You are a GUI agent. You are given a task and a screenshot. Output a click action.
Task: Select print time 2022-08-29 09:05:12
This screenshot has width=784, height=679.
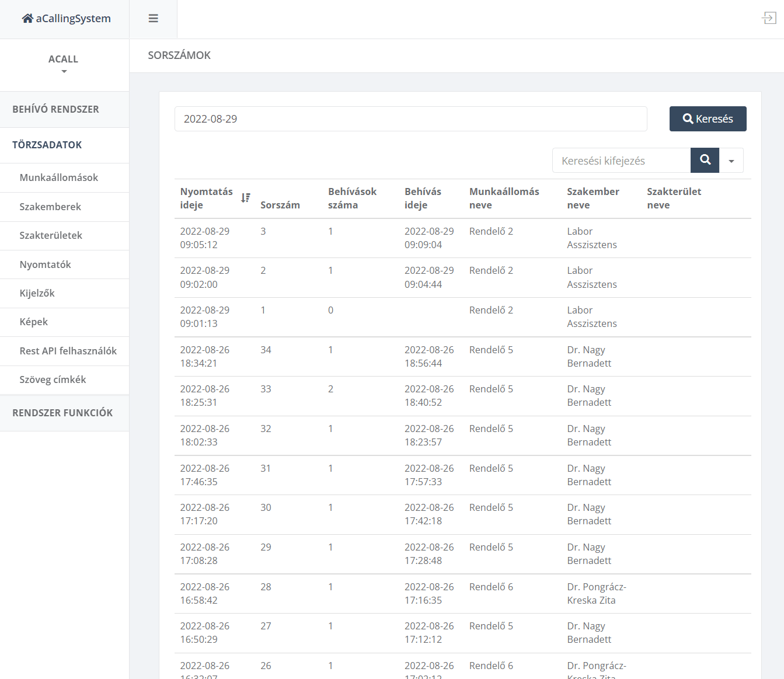click(205, 238)
